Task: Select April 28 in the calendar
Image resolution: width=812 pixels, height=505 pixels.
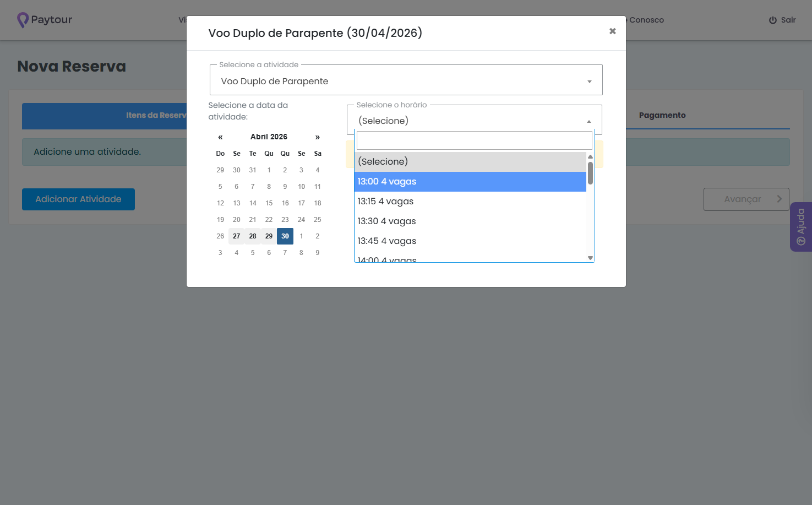Action: 253,236
